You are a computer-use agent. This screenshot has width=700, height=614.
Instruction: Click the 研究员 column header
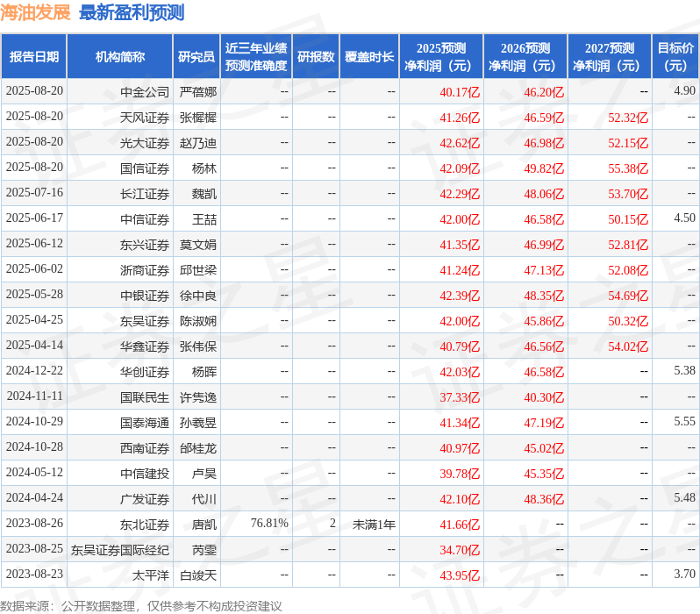[196, 57]
